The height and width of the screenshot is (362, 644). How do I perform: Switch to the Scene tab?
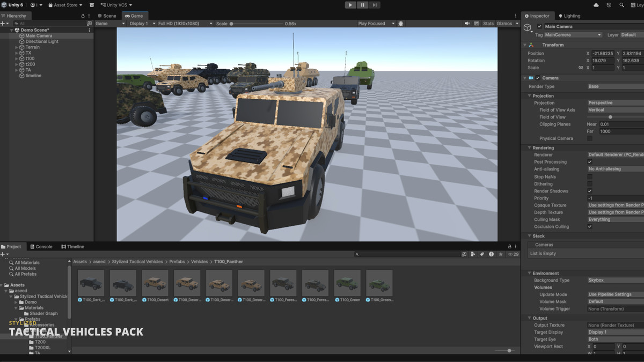pyautogui.click(x=106, y=16)
